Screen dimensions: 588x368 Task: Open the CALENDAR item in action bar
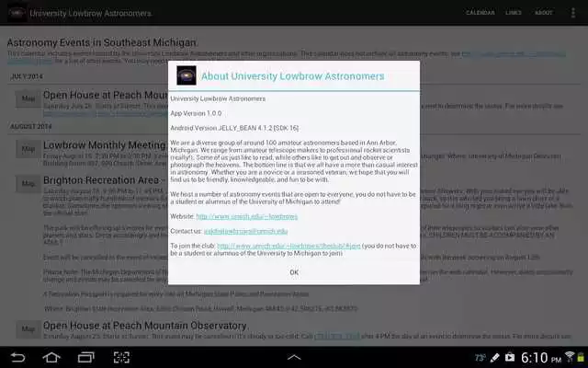click(x=480, y=13)
